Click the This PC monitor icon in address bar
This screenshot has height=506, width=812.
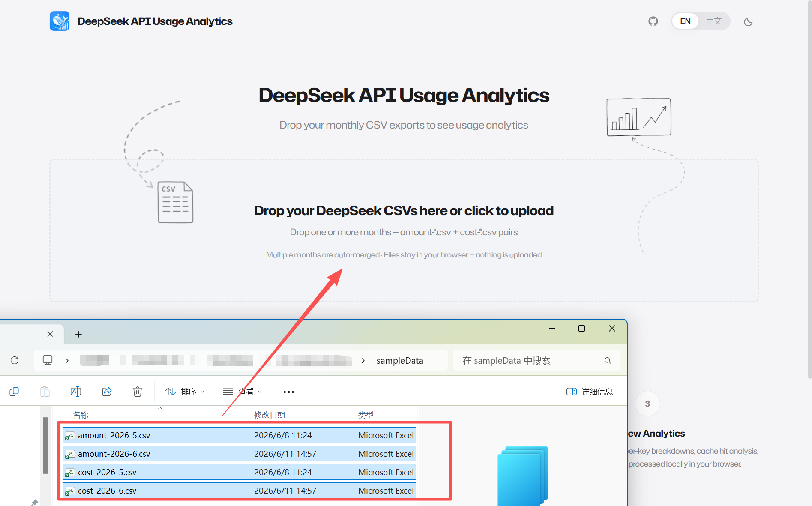coord(48,360)
